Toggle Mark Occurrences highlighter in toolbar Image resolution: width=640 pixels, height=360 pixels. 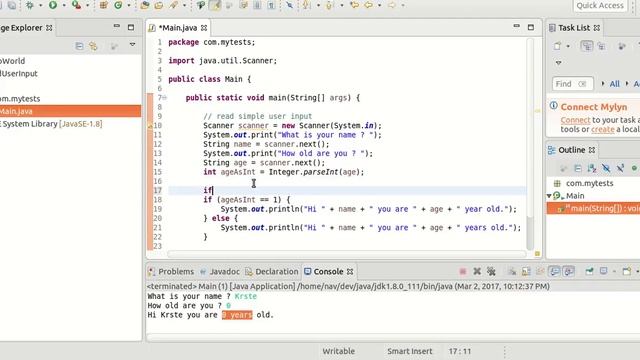215,5
